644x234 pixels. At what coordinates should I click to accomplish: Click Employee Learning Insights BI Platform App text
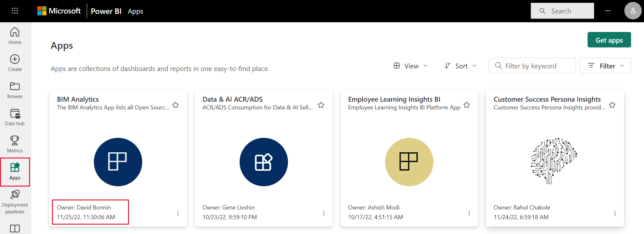pos(404,107)
